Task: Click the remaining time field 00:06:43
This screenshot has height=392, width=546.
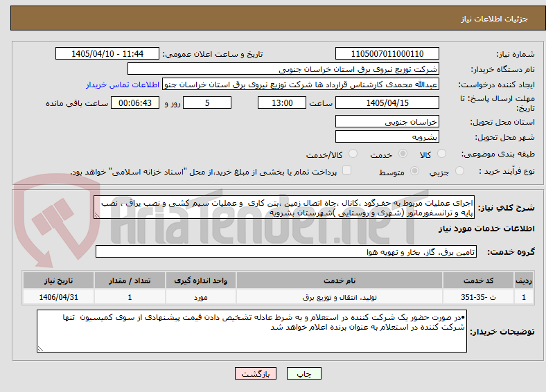Action: coord(135,103)
